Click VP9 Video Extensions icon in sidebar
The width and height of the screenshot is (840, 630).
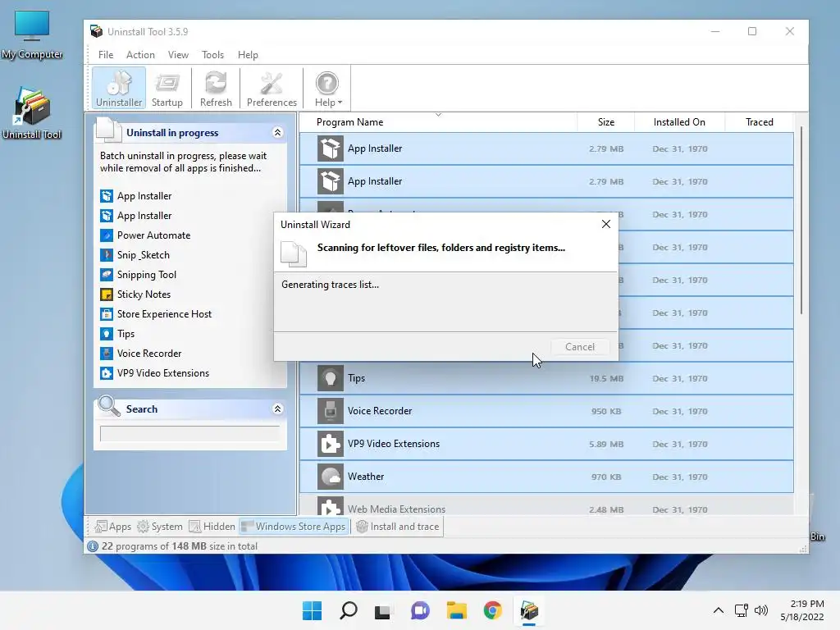(107, 373)
